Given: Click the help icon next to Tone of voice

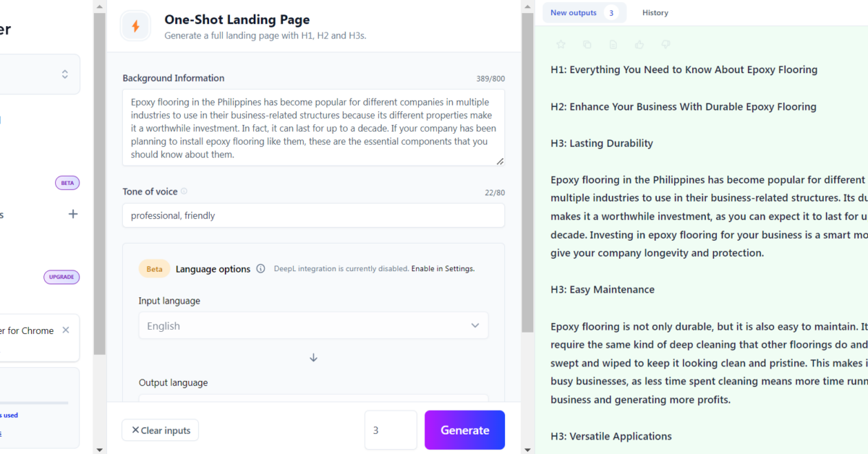Looking at the screenshot, I should point(184,192).
